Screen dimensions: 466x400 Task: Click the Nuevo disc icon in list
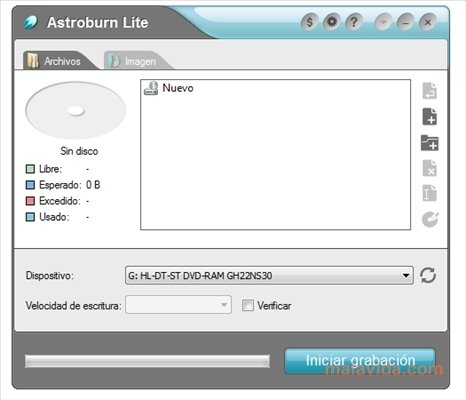coord(151,88)
